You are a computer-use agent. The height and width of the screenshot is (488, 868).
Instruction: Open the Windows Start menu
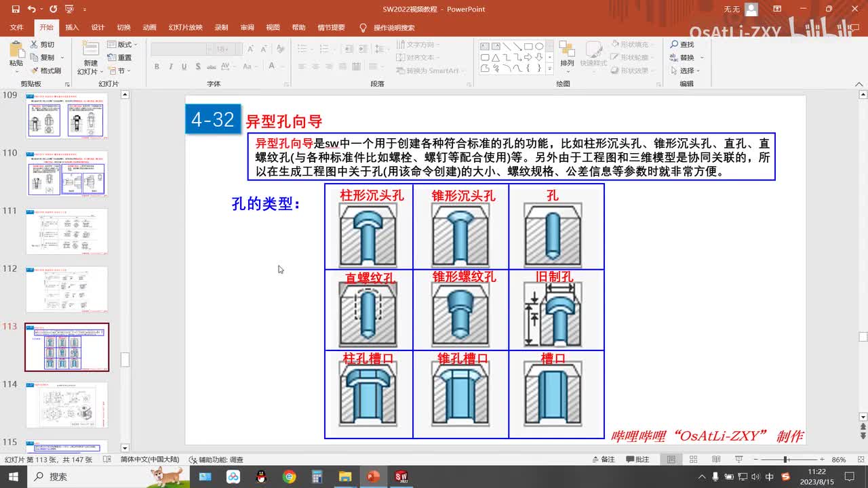click(x=14, y=476)
